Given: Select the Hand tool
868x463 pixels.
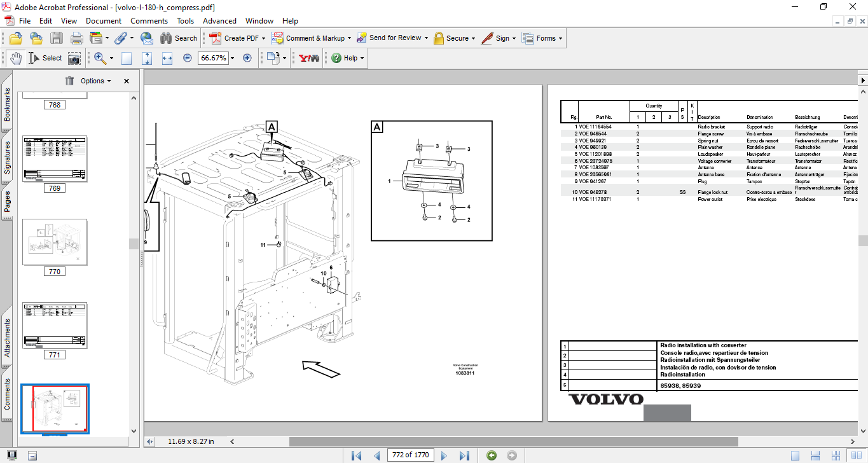Looking at the screenshot, I should click(x=16, y=58).
